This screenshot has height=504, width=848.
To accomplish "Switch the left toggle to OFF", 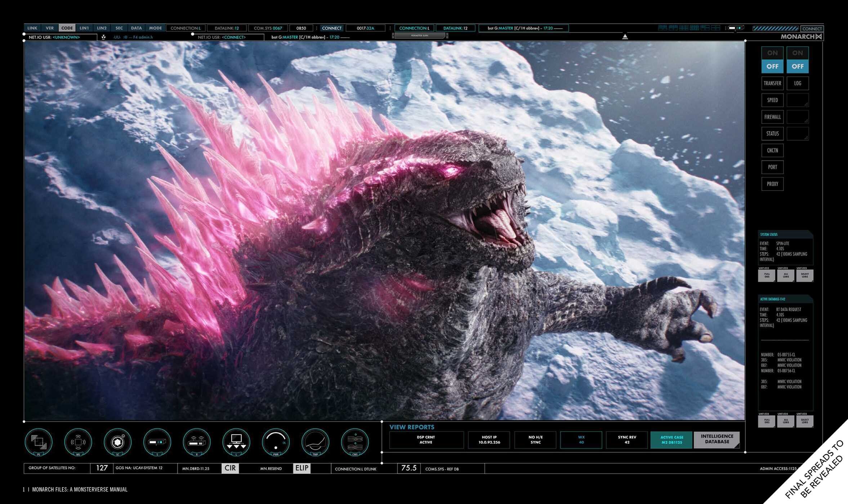I will (772, 66).
